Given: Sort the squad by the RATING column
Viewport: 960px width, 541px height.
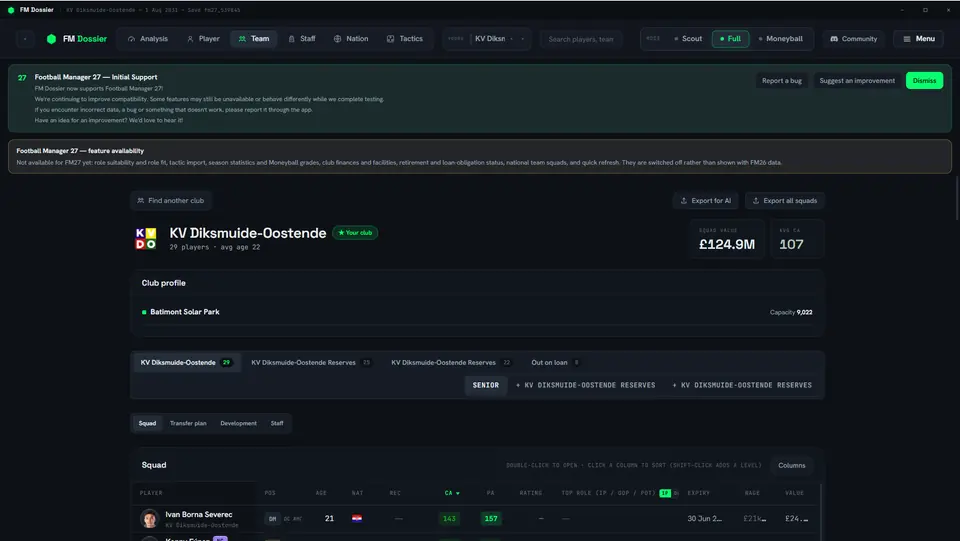Looking at the screenshot, I should pos(531,493).
